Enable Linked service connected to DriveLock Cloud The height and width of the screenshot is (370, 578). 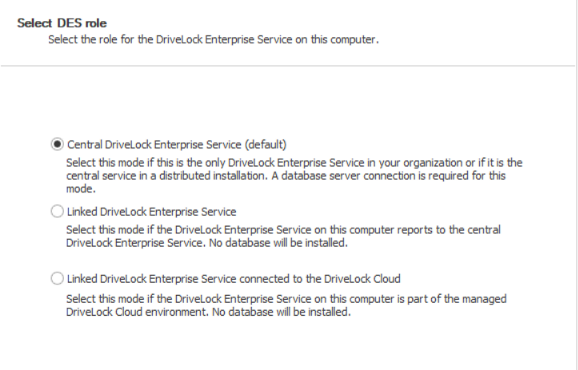[57, 279]
